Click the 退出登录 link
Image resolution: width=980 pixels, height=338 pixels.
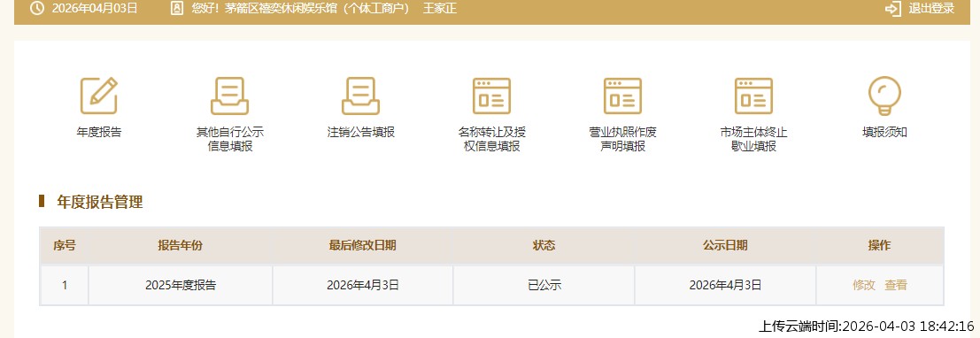(x=931, y=9)
